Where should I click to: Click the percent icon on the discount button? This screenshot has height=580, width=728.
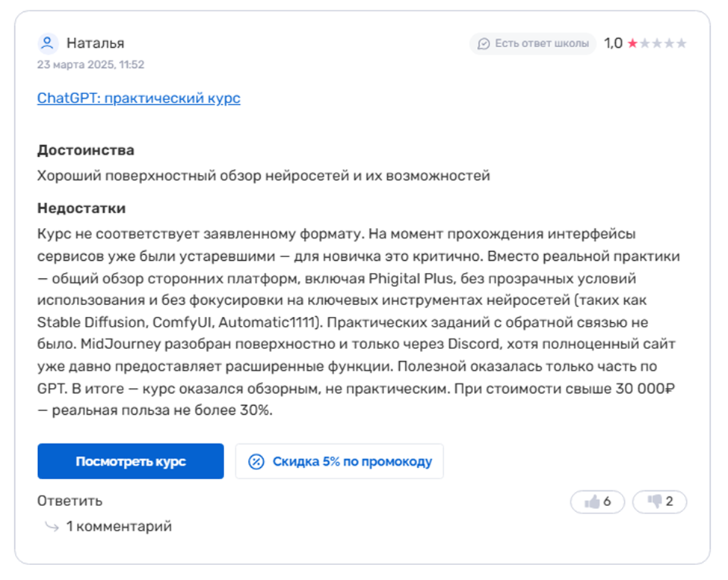[x=256, y=461]
